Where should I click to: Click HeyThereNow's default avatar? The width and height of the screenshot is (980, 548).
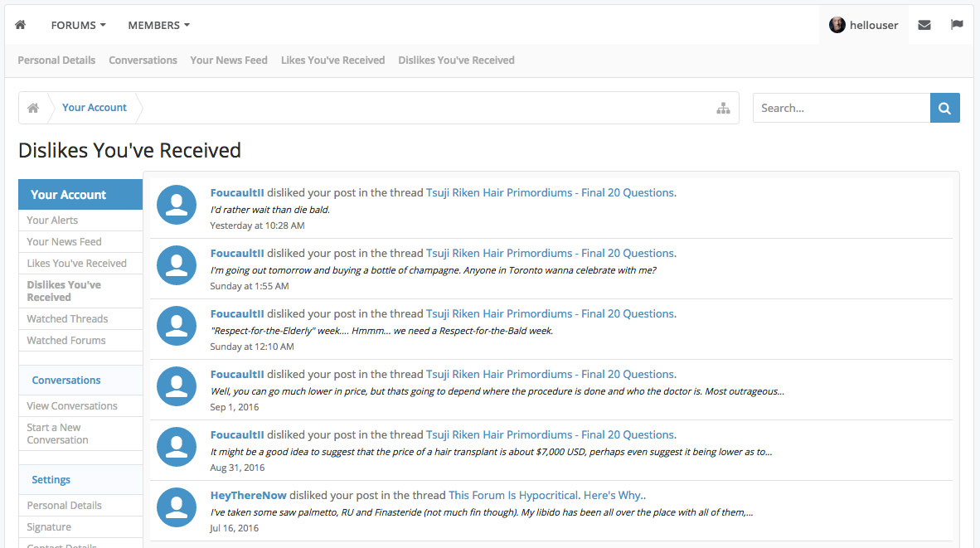pyautogui.click(x=177, y=507)
